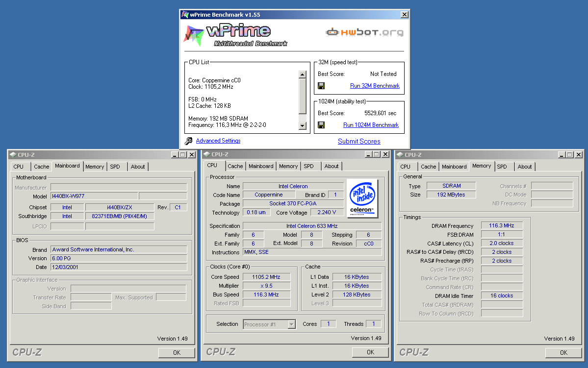588x368 pixels.
Task: Click the wPrime logo image
Action: tap(235, 35)
